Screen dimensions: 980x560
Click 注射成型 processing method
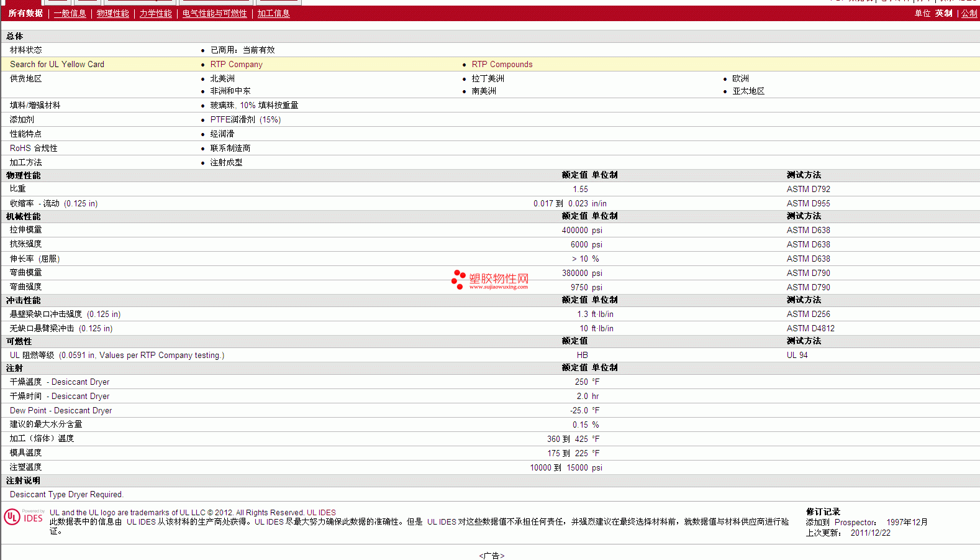click(227, 162)
